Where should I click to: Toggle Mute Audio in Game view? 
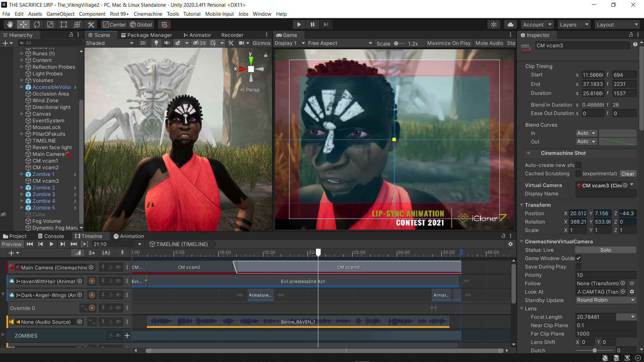click(489, 43)
